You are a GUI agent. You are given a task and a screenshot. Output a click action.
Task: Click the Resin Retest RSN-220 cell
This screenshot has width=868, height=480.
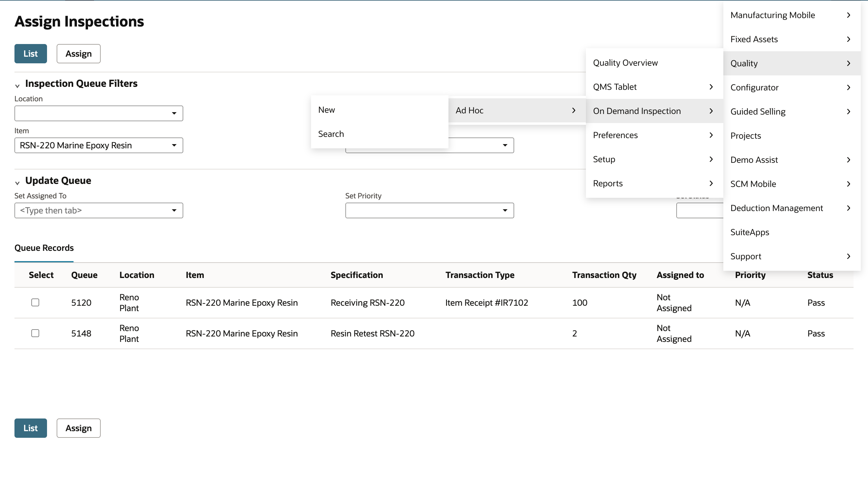372,333
